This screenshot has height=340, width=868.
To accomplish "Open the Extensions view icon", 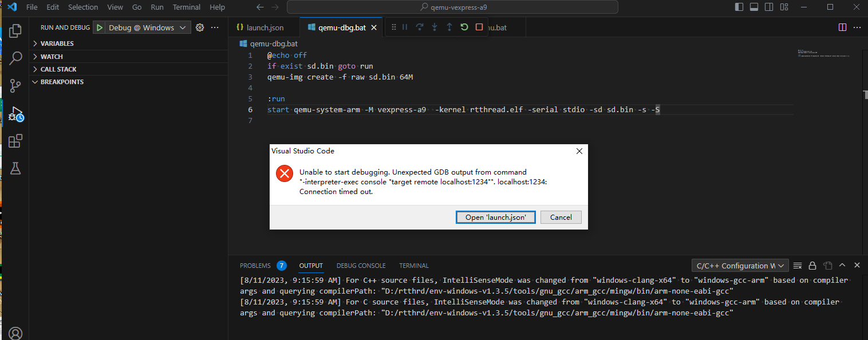I will point(15,141).
